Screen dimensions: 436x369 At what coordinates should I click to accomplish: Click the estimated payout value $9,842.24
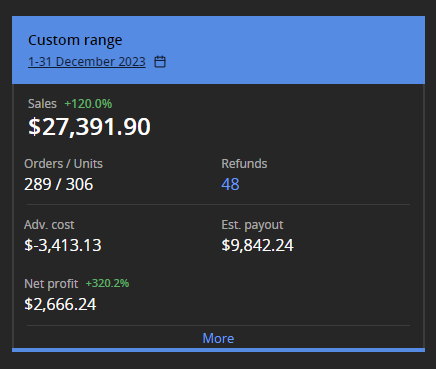coord(257,245)
